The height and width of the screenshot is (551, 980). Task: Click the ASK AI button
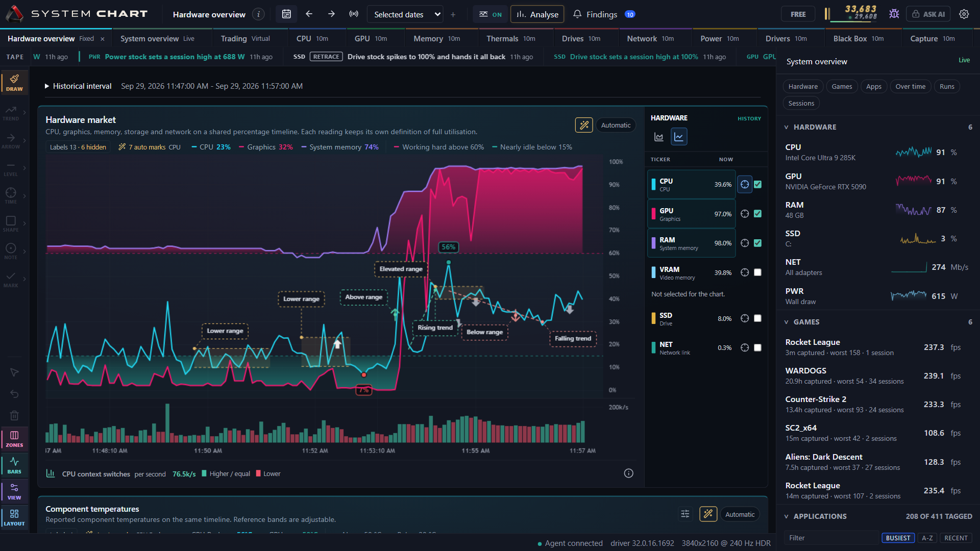[x=928, y=14]
